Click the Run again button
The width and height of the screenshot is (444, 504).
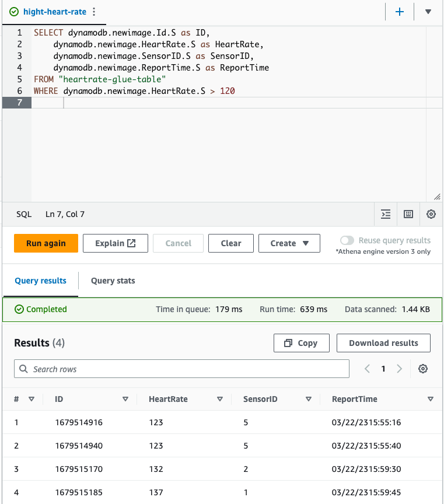click(46, 243)
